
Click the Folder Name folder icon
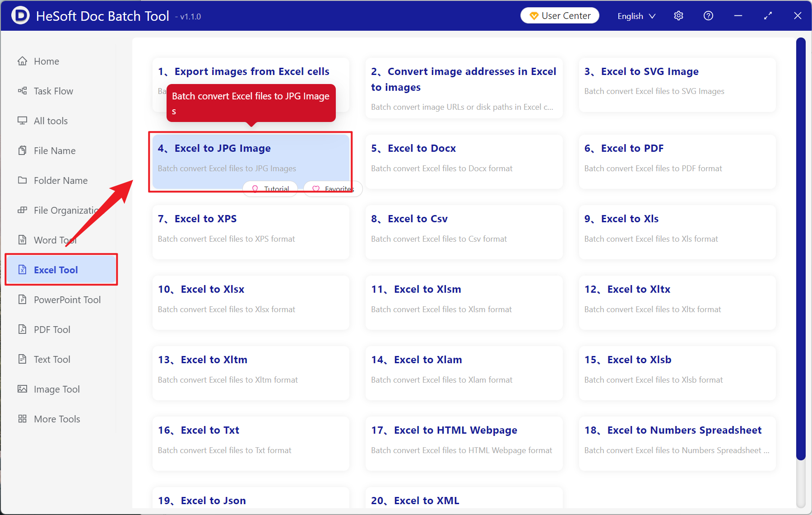click(x=22, y=180)
